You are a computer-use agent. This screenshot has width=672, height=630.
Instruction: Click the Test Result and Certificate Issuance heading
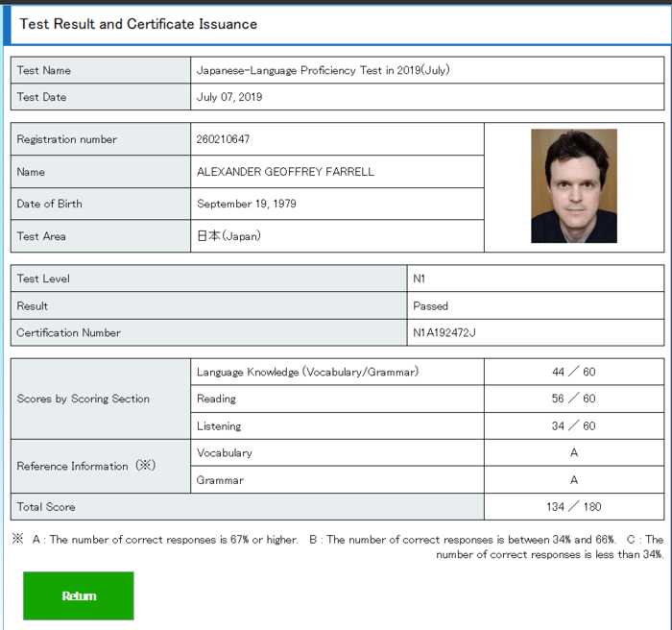click(x=138, y=24)
